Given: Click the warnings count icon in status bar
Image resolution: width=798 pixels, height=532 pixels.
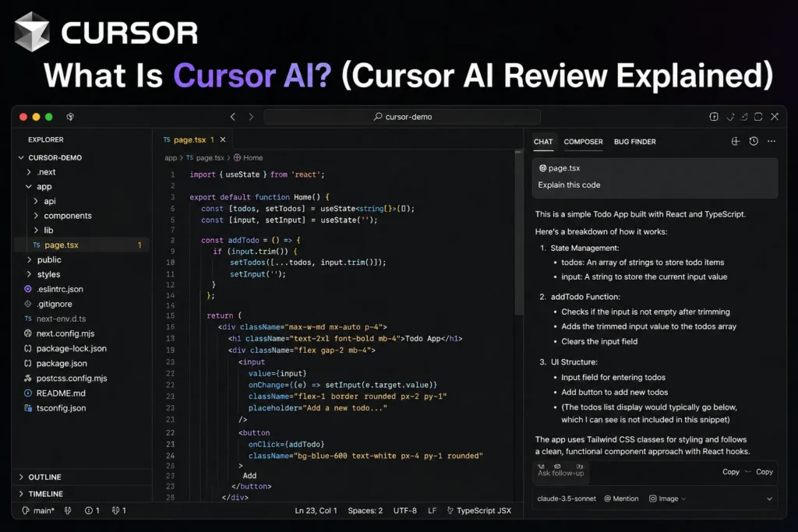Looking at the screenshot, I should coord(115,510).
